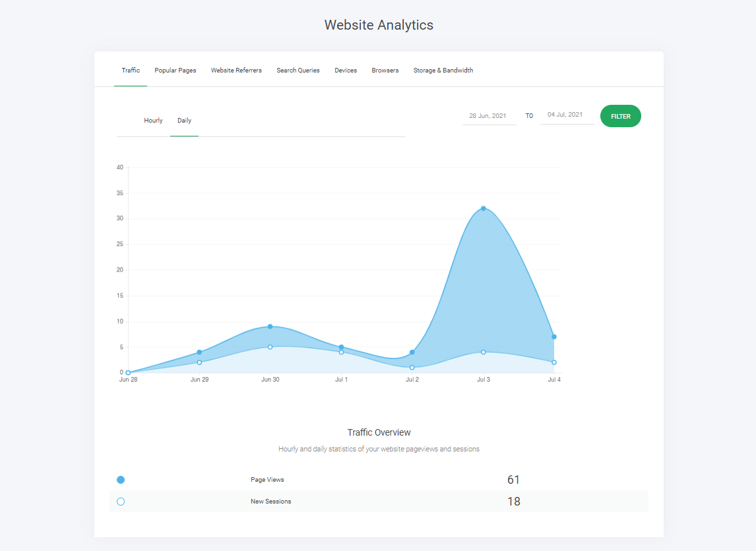The width and height of the screenshot is (756, 551).
Task: View the Devices tab
Action: [346, 70]
